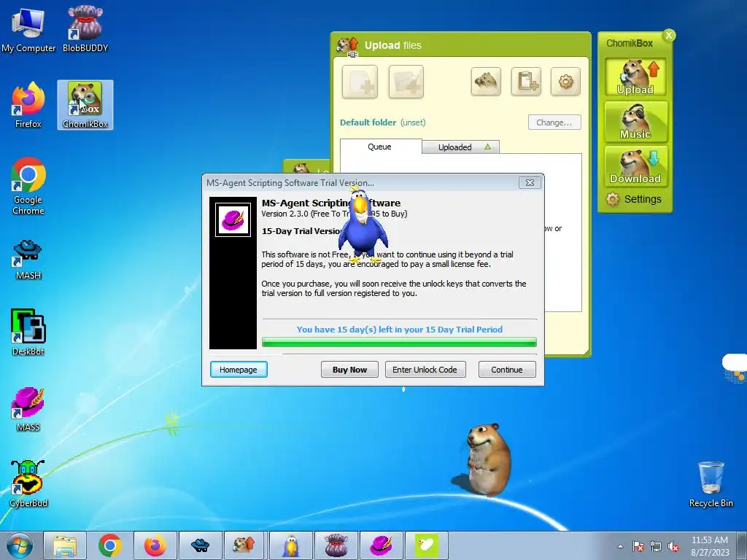Switch to the Queue tab
The image size is (747, 560).
(379, 147)
